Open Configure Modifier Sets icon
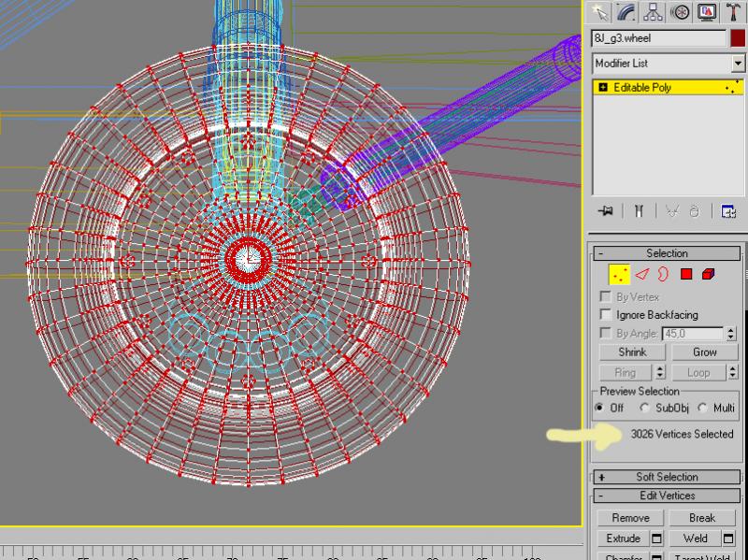Viewport: 748px width, 560px height. coord(728,211)
